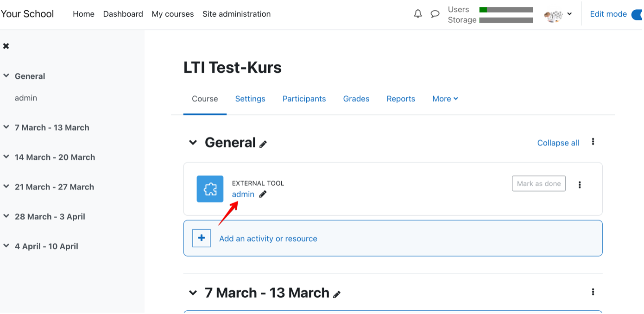This screenshot has width=644, height=314.
Task: Click the External Tool puzzle icon
Action: (210, 189)
